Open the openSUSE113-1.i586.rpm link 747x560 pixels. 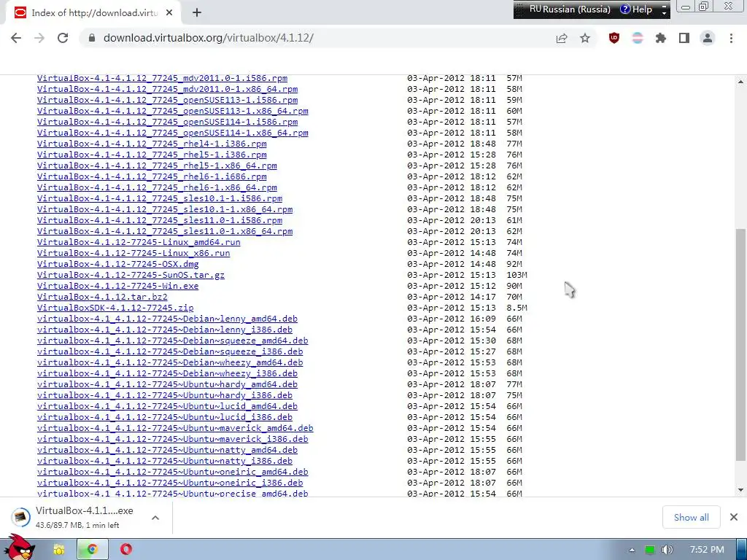(x=167, y=100)
